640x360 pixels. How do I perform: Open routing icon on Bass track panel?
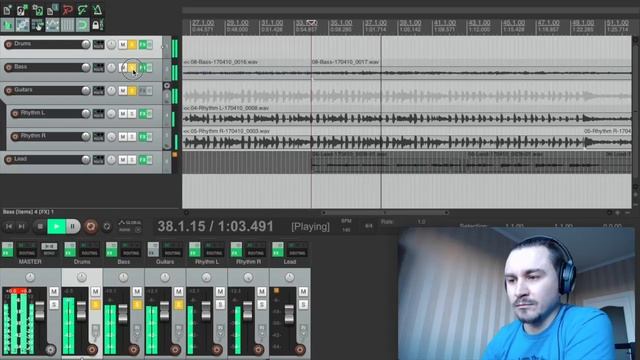tap(98, 67)
